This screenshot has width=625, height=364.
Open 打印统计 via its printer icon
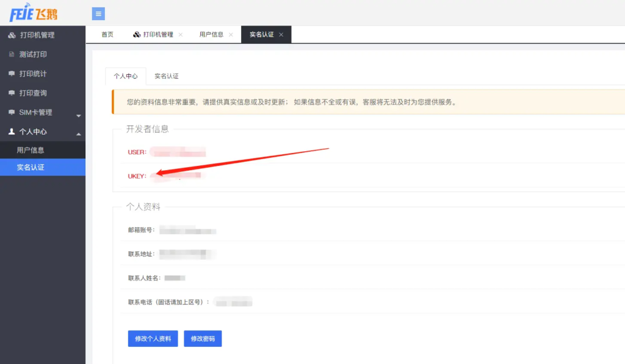[x=10, y=73]
